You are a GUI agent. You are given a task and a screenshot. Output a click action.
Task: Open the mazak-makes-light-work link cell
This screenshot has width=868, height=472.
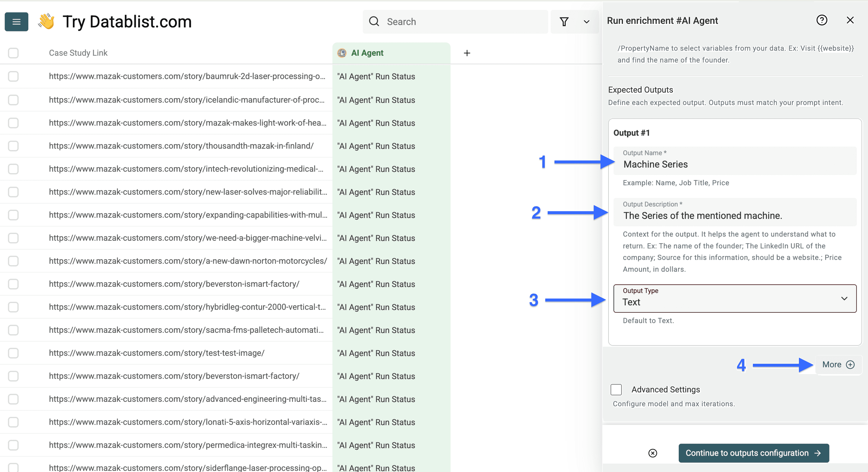tap(188, 123)
